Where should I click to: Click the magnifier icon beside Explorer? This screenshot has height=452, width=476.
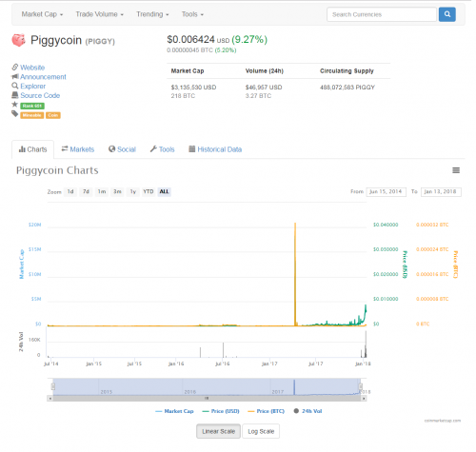pyautogui.click(x=15, y=86)
